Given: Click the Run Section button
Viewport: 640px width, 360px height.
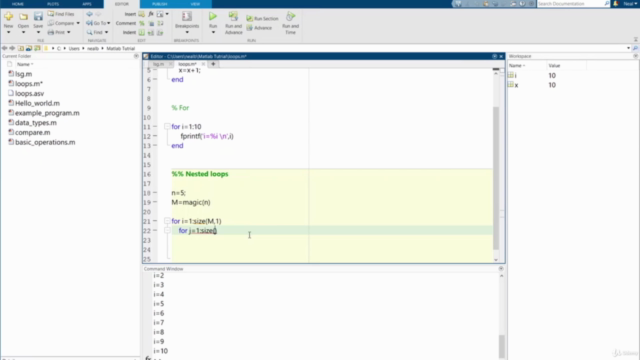Looking at the screenshot, I should point(262,18).
